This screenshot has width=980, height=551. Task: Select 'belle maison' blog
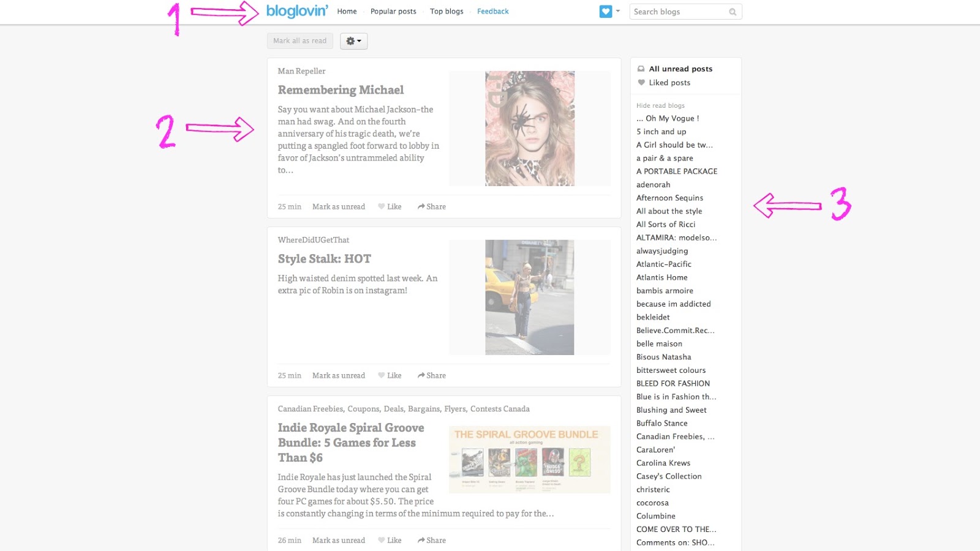tap(659, 344)
